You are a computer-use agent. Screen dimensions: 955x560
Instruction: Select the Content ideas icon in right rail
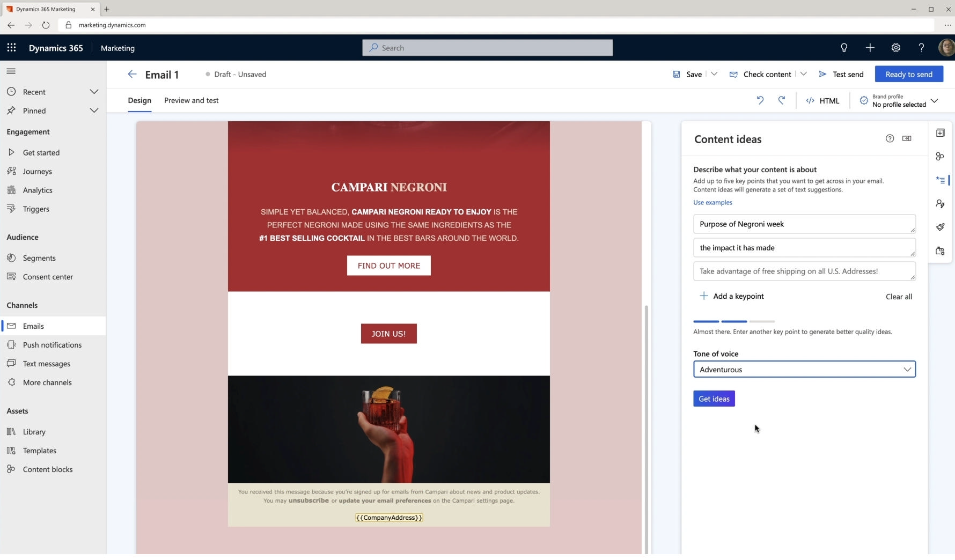(x=940, y=180)
